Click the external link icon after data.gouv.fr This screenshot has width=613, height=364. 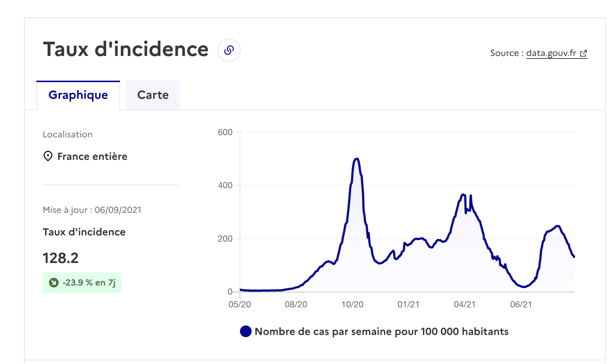click(x=584, y=53)
